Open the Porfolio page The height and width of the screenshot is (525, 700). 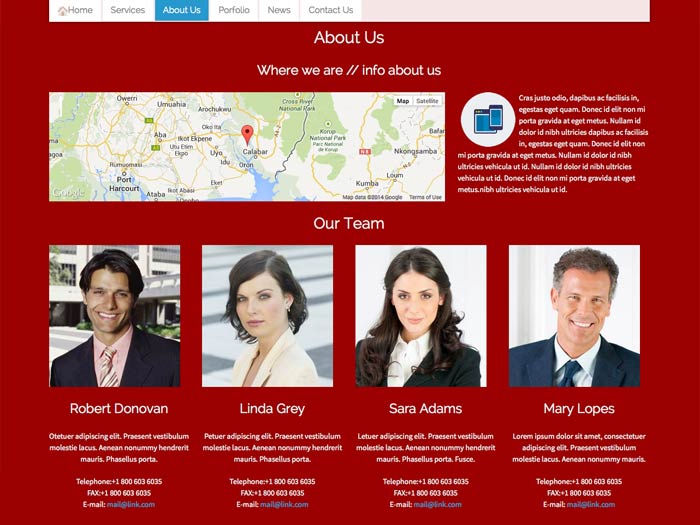point(234,10)
